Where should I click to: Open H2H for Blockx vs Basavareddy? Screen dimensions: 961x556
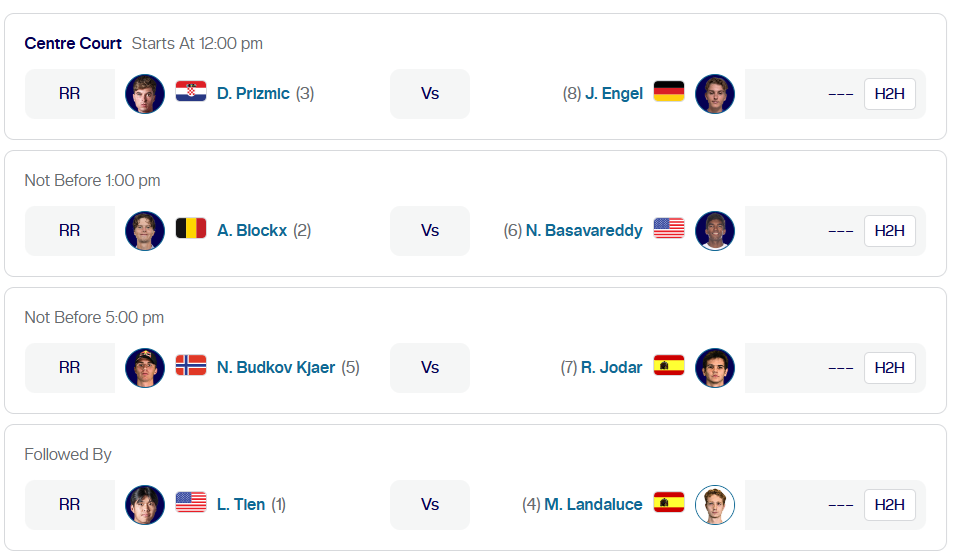coord(889,231)
